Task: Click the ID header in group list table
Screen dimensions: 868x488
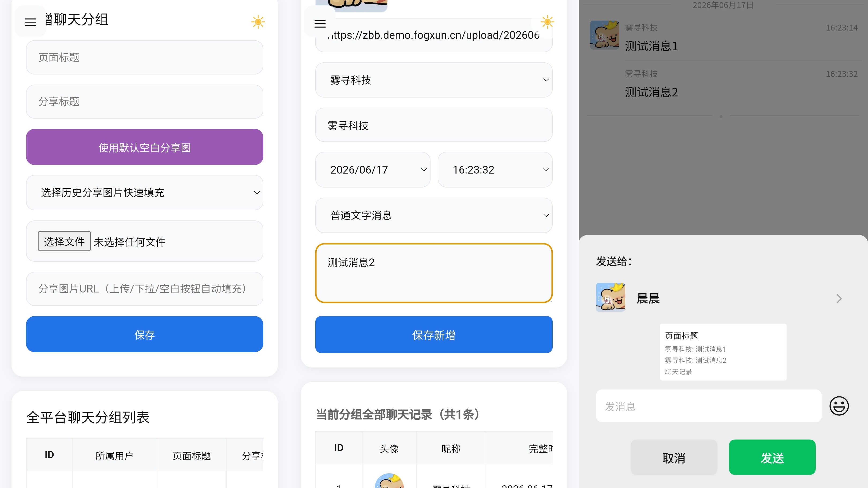Action: coord(49,455)
